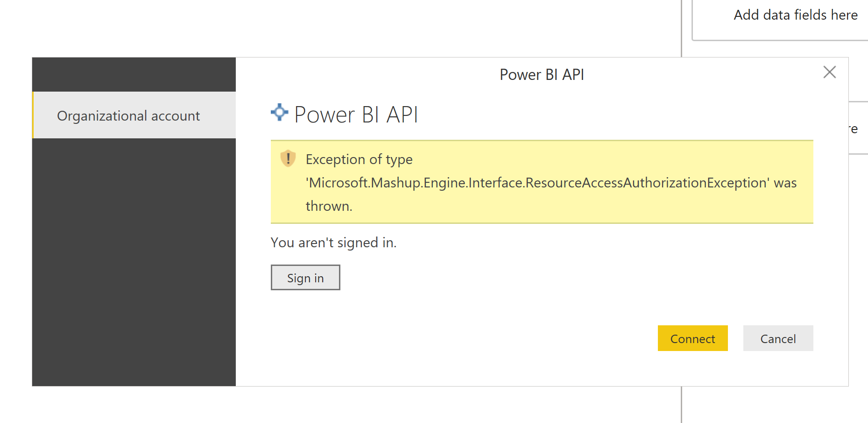Cancel the Power BI API connection
The height and width of the screenshot is (423, 868).
(x=778, y=338)
